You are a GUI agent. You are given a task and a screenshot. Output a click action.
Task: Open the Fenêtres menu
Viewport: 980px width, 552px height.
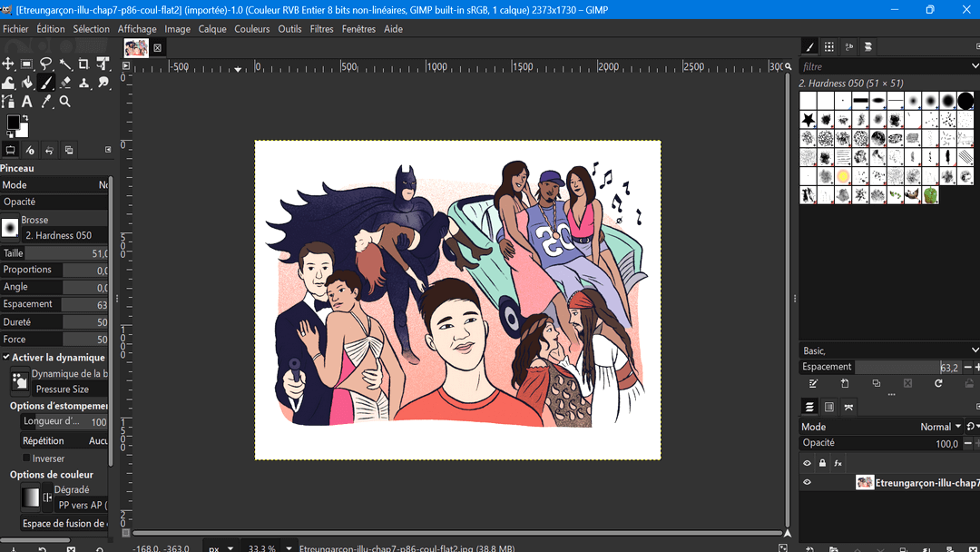(x=358, y=29)
